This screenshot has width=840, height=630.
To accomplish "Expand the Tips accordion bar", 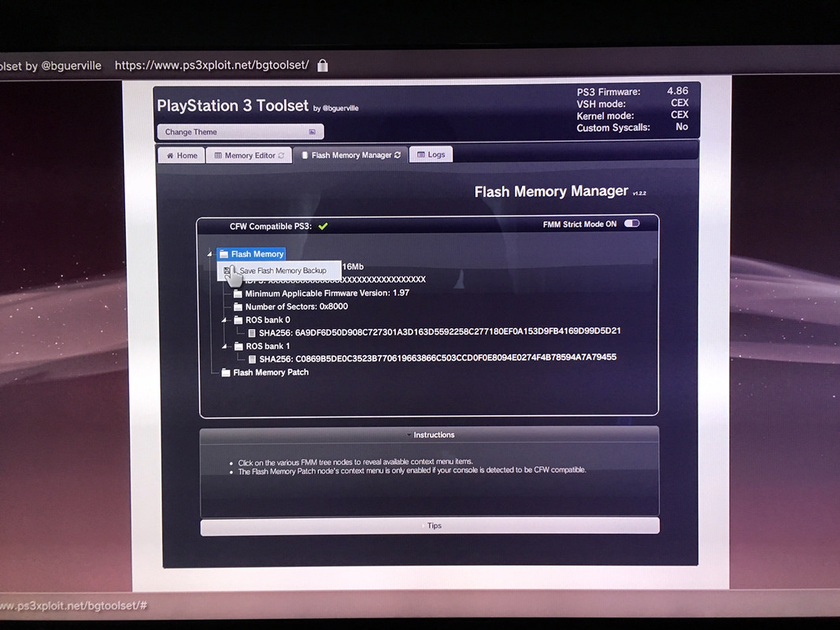I will (430, 525).
